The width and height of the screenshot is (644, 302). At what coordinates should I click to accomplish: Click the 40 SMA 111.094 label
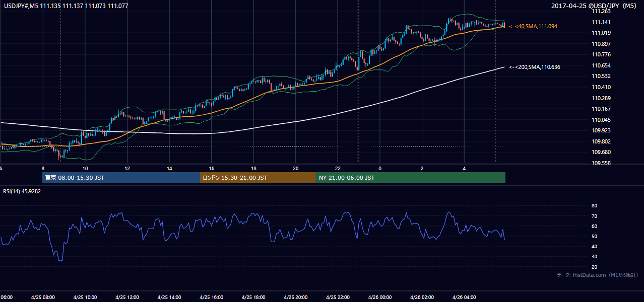[533, 26]
